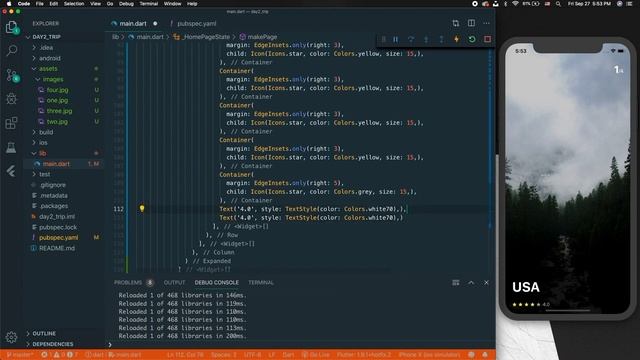Open Source Control view in activity bar
Image resolution: width=640 pixels, height=360 pixels.
pyautogui.click(x=11, y=75)
